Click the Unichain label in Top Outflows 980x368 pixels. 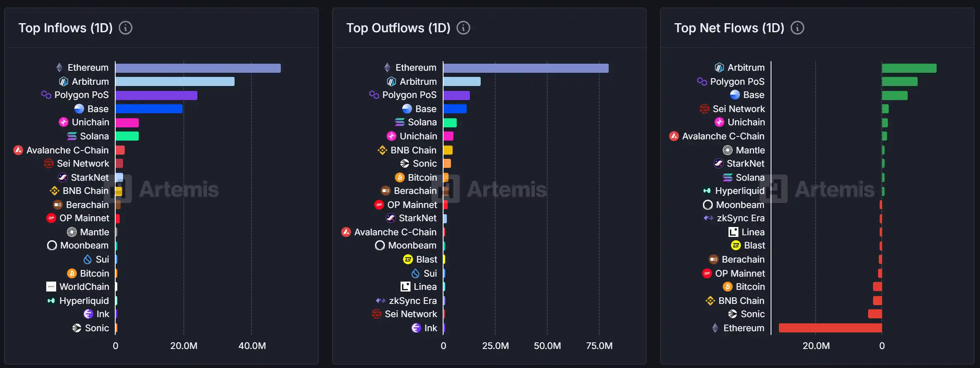tap(418, 136)
